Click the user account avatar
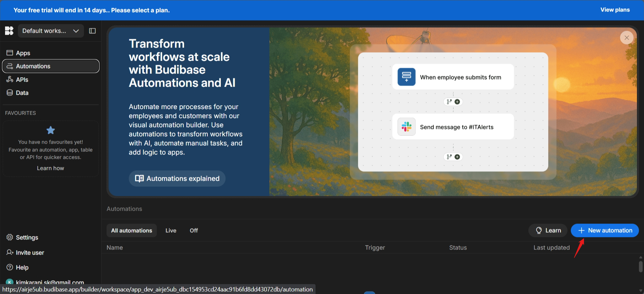This screenshot has height=294, width=644. (10, 282)
